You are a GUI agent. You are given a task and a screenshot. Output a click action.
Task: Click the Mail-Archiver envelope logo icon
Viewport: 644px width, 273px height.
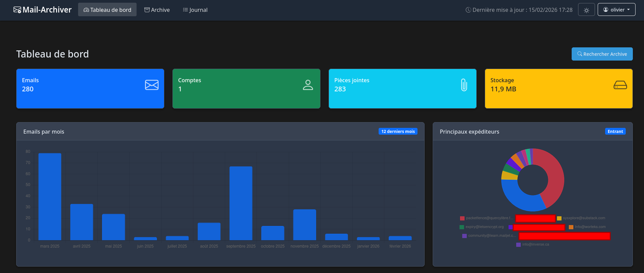tap(17, 10)
